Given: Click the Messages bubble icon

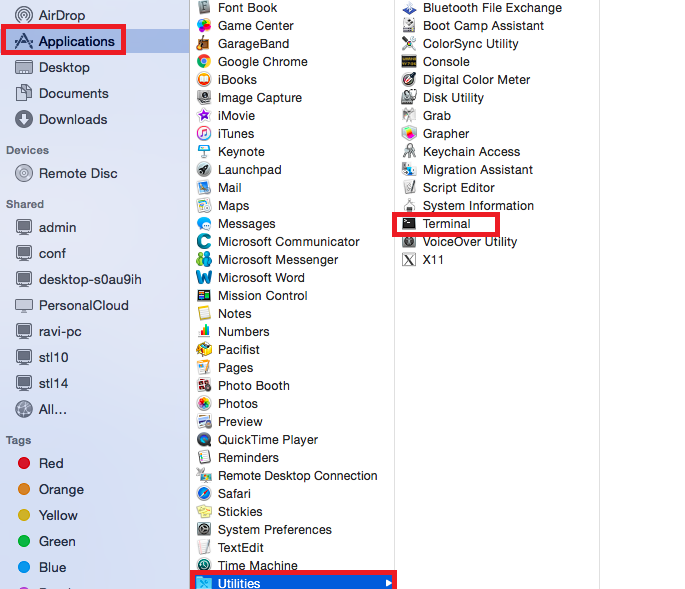Looking at the screenshot, I should click(x=204, y=224).
